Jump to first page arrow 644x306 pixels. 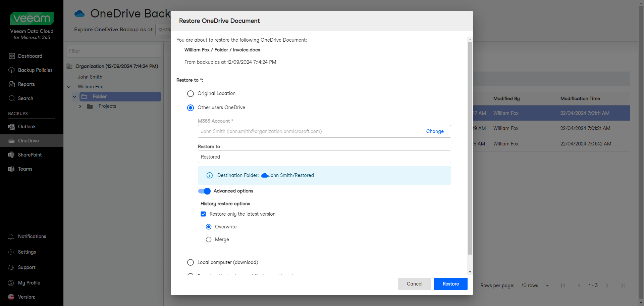click(563, 286)
